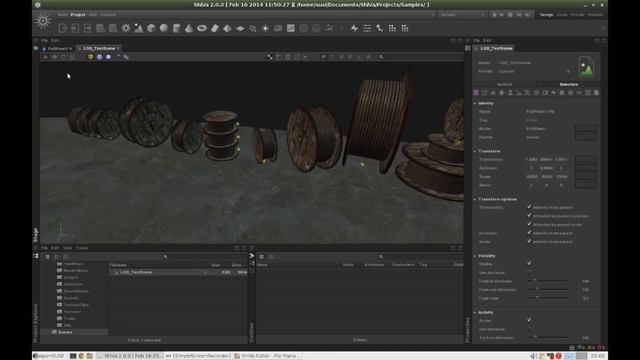
Task: Create a box primitive from toolbar
Action: click(x=151, y=28)
